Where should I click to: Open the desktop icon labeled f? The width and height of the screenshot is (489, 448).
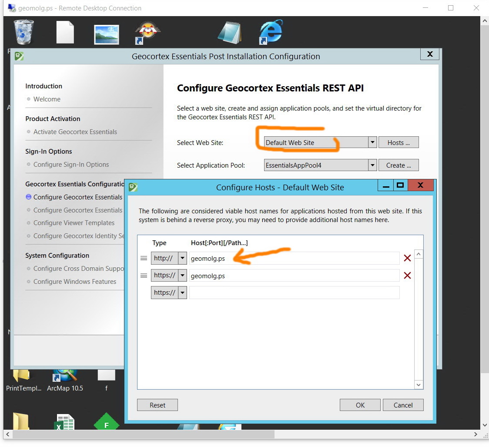pyautogui.click(x=106, y=381)
